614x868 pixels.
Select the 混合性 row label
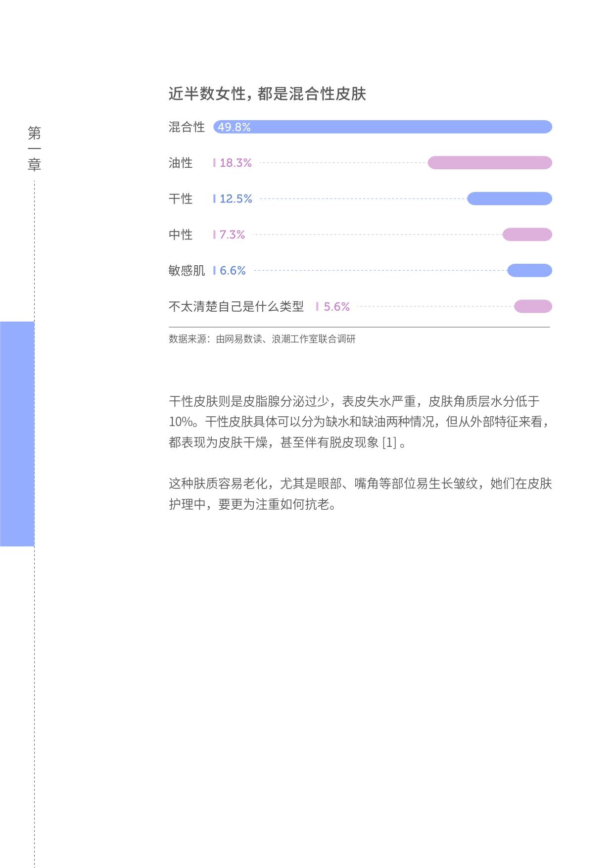pos(187,127)
